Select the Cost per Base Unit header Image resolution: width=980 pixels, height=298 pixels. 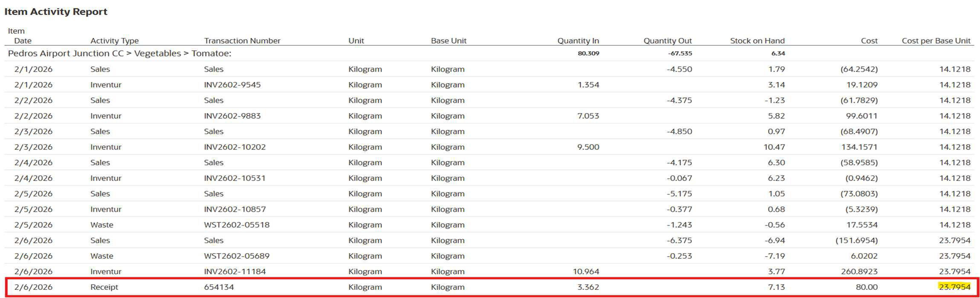pyautogui.click(x=936, y=41)
